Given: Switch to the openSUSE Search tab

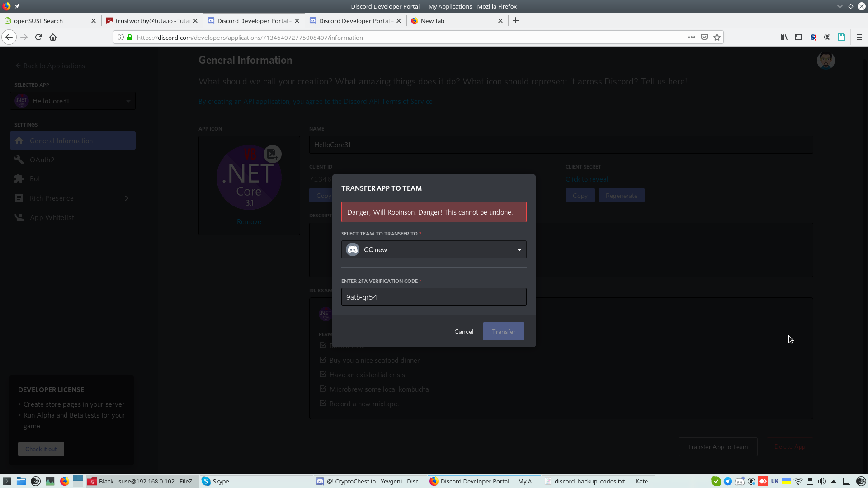Looking at the screenshot, I should click(45, 21).
